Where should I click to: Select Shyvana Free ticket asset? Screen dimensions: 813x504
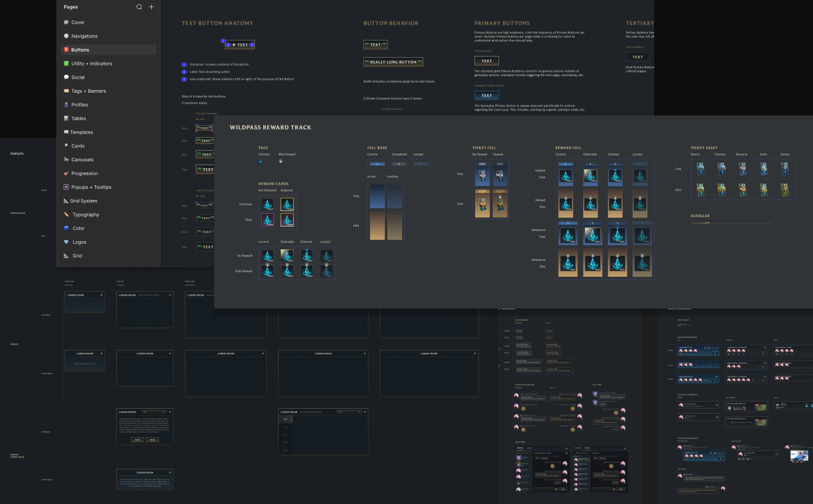[742, 168]
